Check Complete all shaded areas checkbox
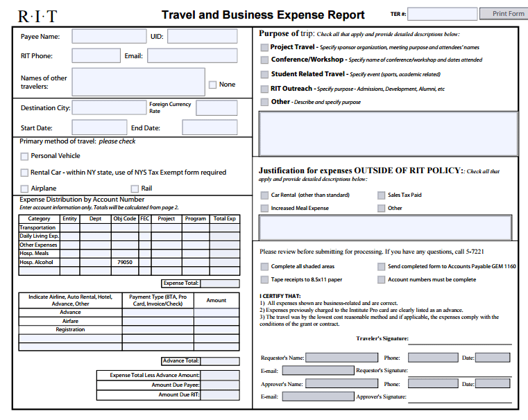528x420 pixels. (x=264, y=267)
